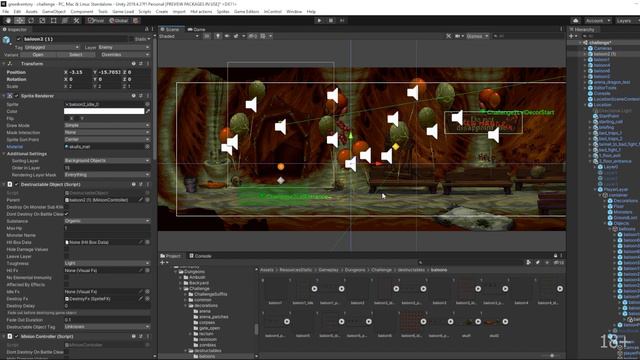Open the Tag Untagged dropdown
Screen dimensions: 640x360
point(51,47)
